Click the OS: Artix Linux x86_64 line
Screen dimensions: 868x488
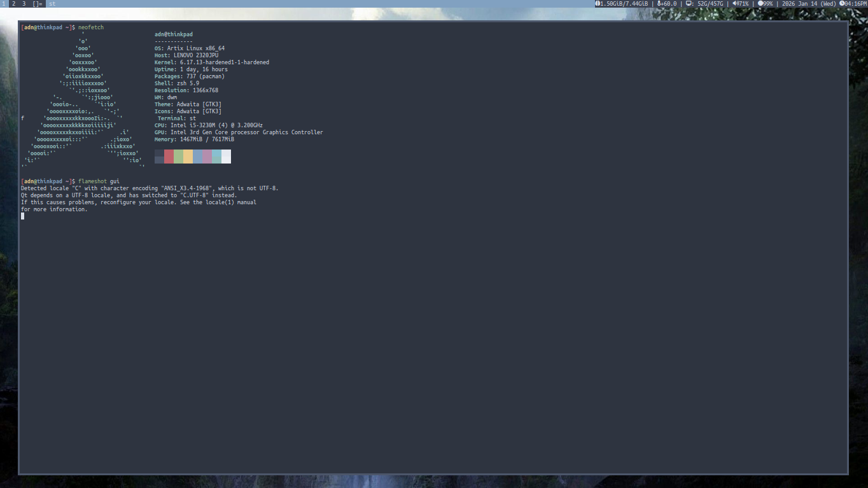pyautogui.click(x=190, y=48)
